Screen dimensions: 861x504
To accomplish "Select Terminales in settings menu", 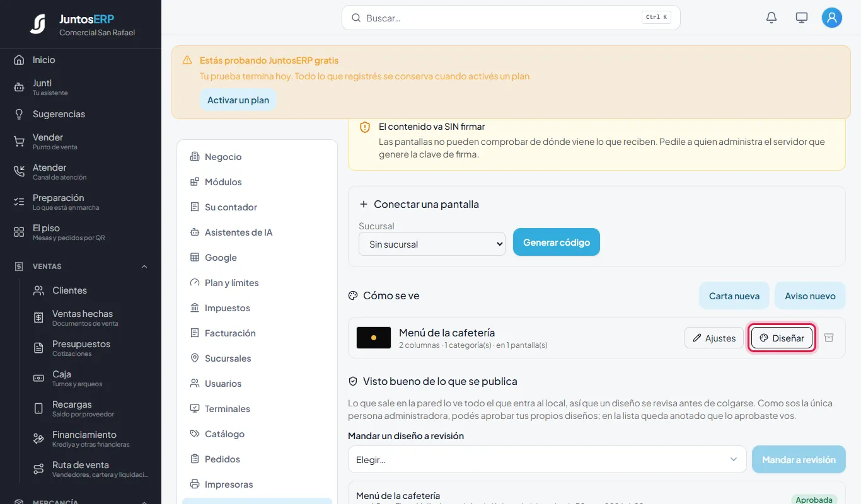I will 257,409.
